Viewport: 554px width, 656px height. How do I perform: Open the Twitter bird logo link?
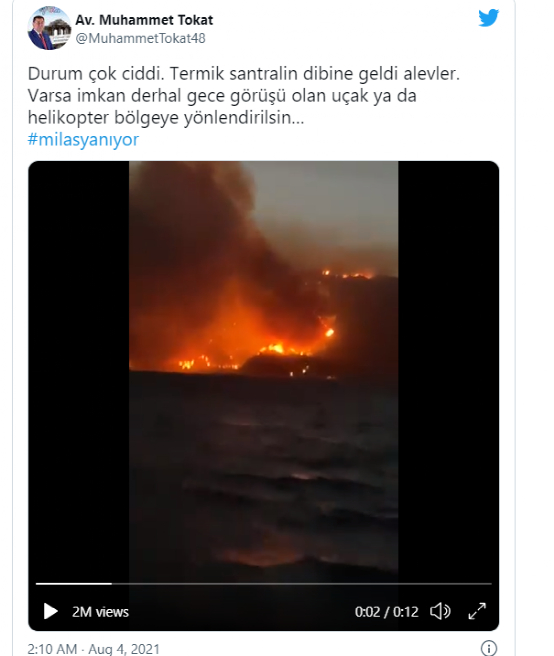click(x=488, y=18)
